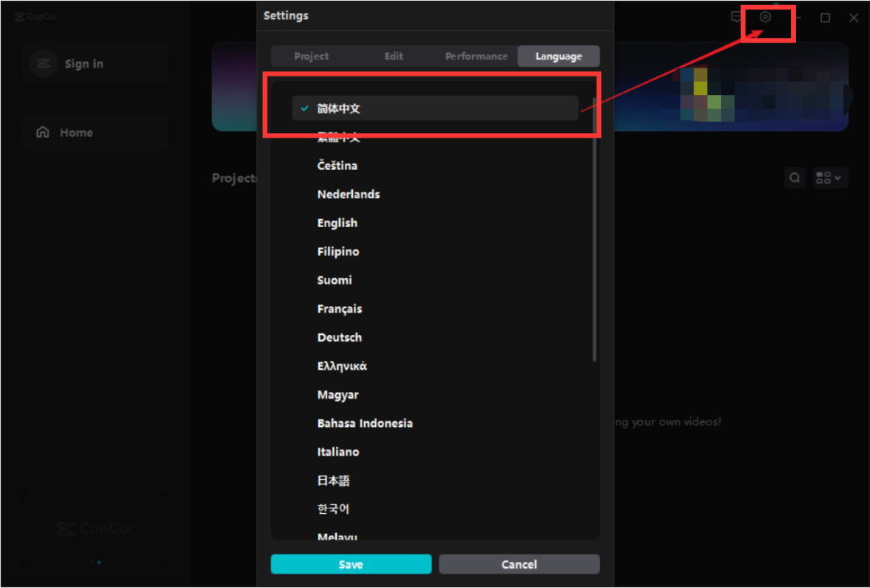Click Cancel to dismiss settings

click(x=519, y=565)
